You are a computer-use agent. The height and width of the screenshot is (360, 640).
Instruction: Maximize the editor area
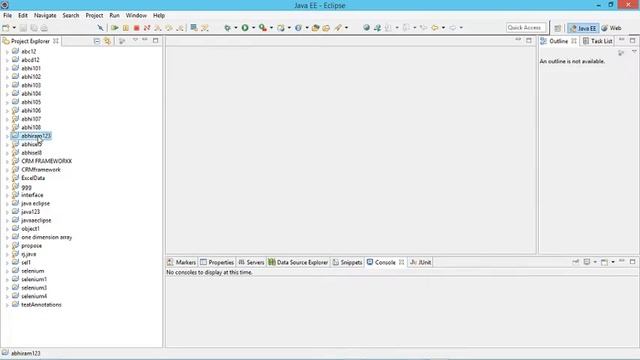click(x=529, y=40)
